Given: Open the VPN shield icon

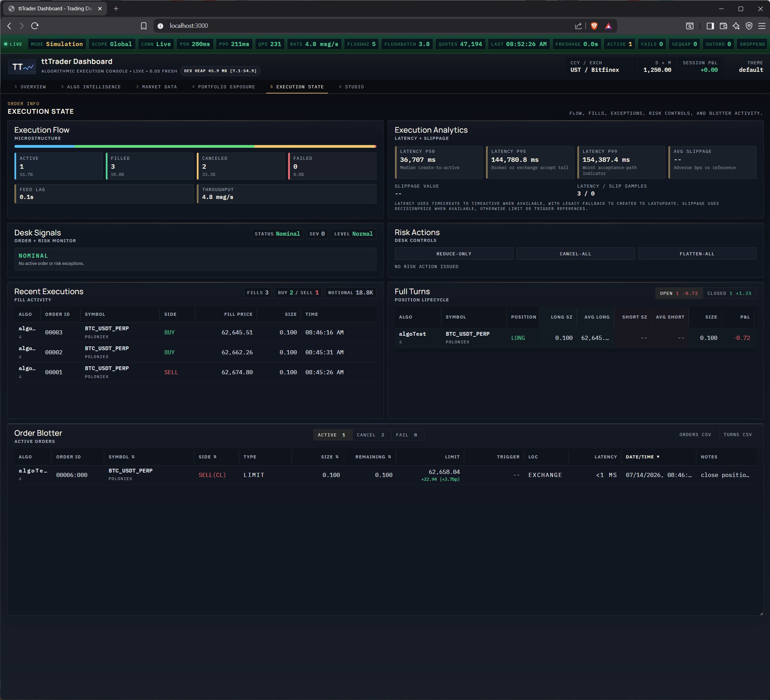Looking at the screenshot, I should tap(749, 26).
